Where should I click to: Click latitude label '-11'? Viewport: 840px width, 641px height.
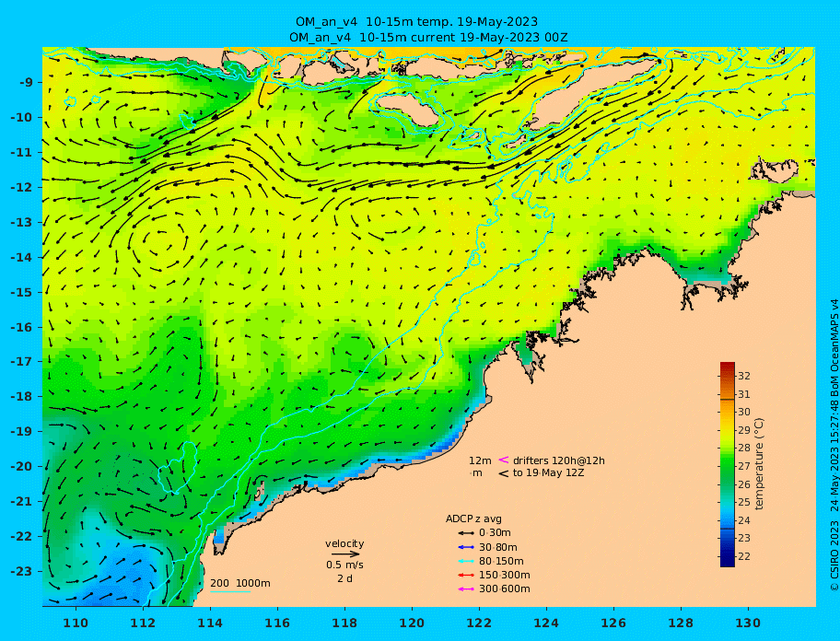coord(23,153)
